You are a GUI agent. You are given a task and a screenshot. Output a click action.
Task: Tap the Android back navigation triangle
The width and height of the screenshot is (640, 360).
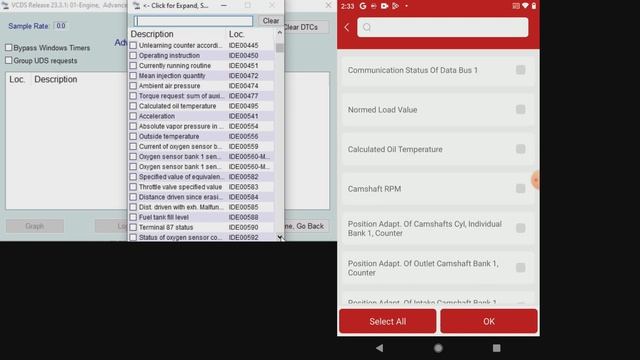(x=380, y=348)
